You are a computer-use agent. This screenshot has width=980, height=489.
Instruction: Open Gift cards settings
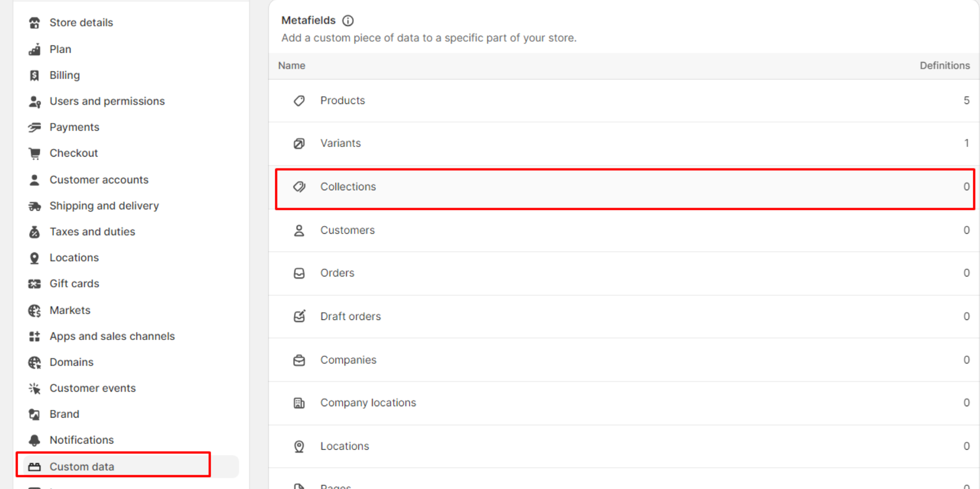click(74, 284)
